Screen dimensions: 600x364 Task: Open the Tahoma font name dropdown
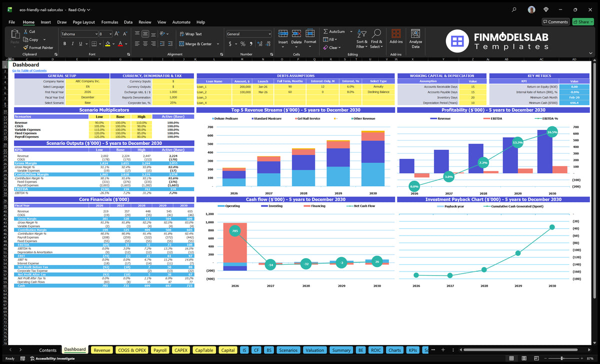click(x=95, y=34)
